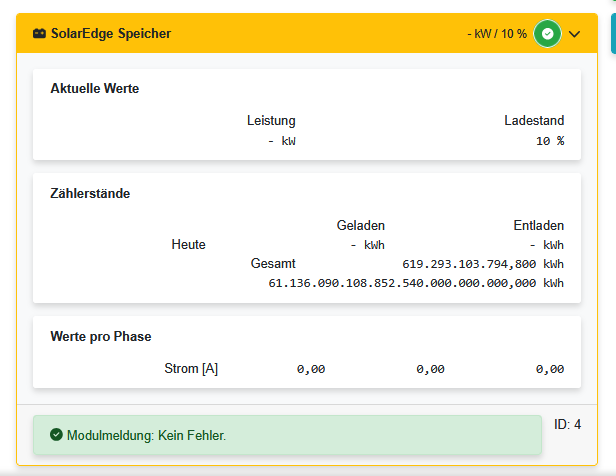The width and height of the screenshot is (616, 476).
Task: Click the first phase current 0,00
Action: pos(311,369)
